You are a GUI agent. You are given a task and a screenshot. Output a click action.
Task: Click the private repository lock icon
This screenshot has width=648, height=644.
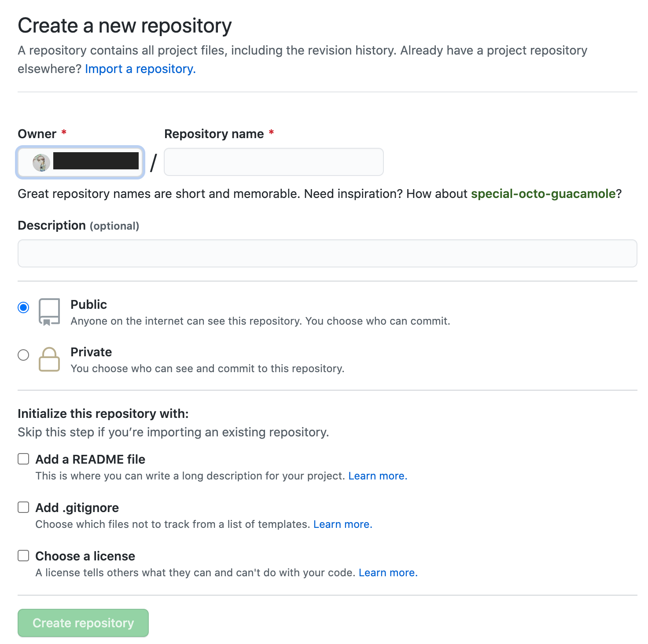pyautogui.click(x=49, y=359)
